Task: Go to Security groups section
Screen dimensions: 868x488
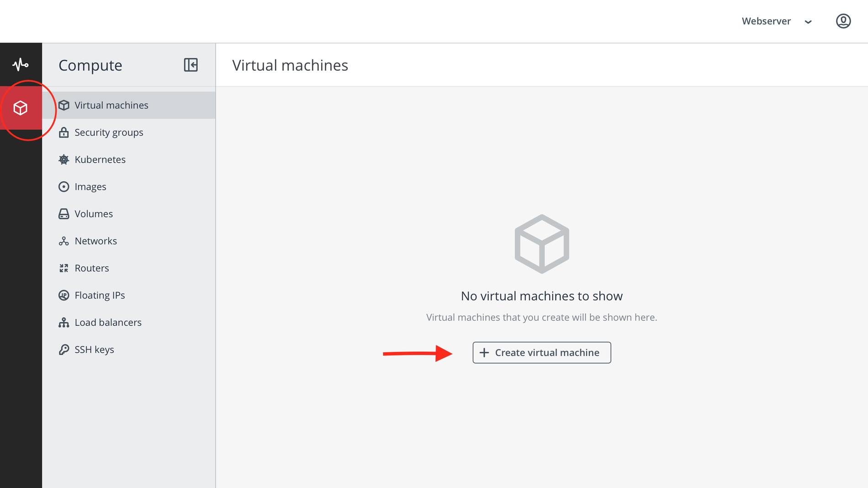Action: coord(109,133)
